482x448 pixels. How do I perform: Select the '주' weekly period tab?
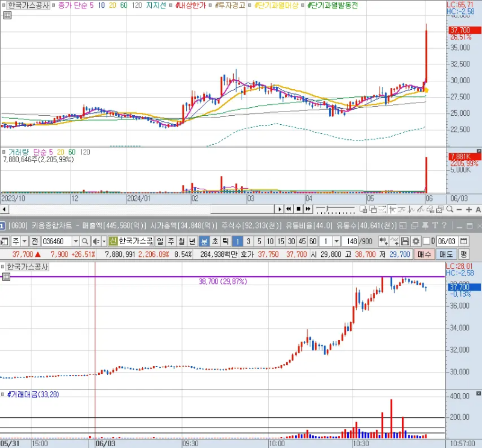(171, 241)
